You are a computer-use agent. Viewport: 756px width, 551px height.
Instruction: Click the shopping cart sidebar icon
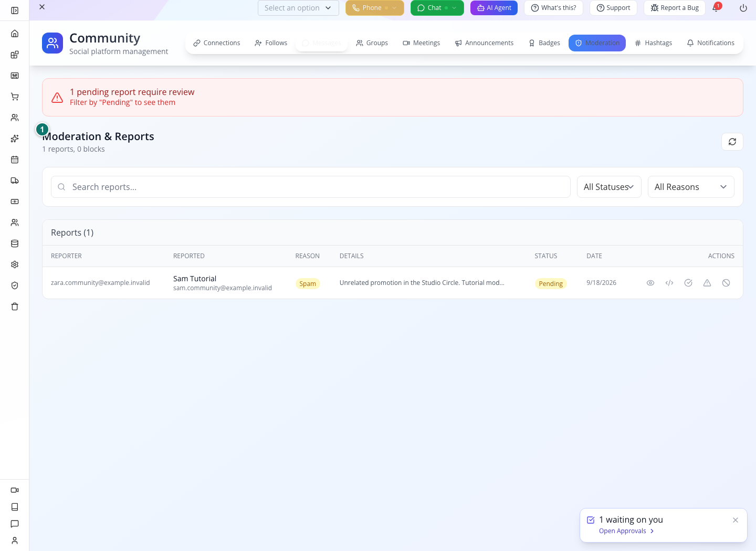15,97
